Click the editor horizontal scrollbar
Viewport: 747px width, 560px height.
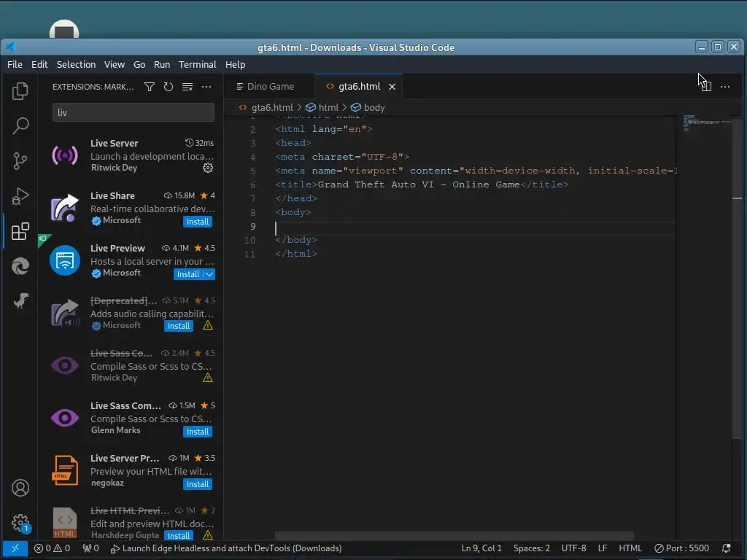point(454,536)
